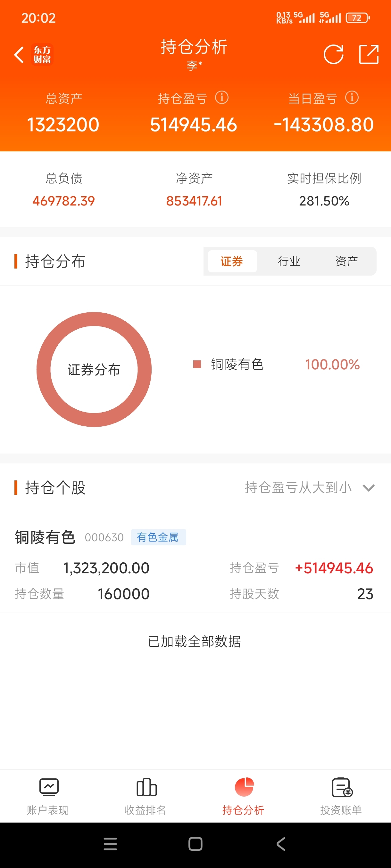Open the 铜陵有色 stock holding entry
391x868 pixels.
pyautogui.click(x=45, y=537)
